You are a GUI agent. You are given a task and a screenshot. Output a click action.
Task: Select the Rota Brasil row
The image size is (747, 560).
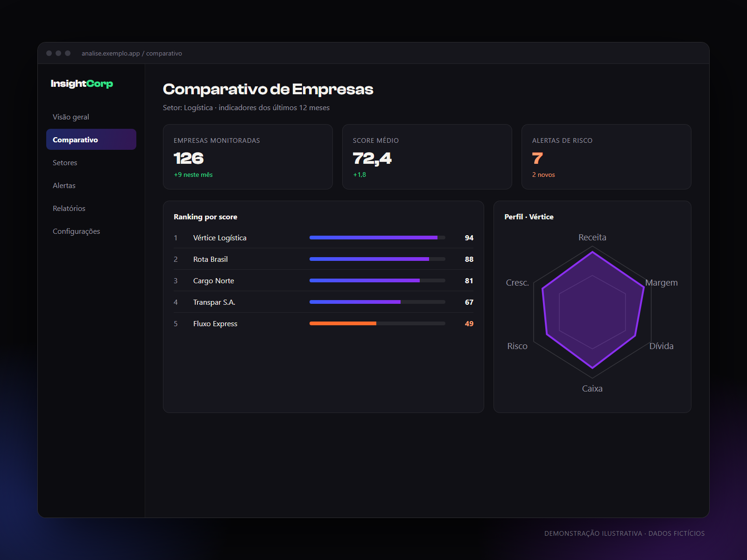pyautogui.click(x=324, y=259)
